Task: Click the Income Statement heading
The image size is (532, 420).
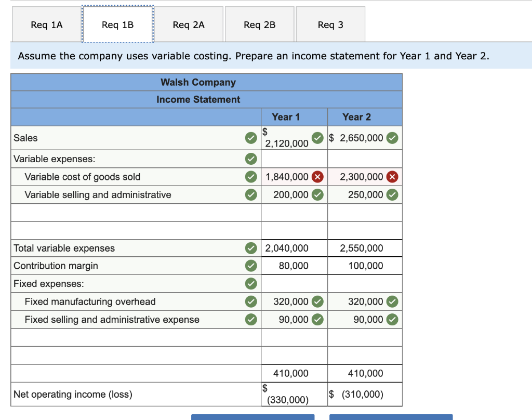Action: pos(198,99)
